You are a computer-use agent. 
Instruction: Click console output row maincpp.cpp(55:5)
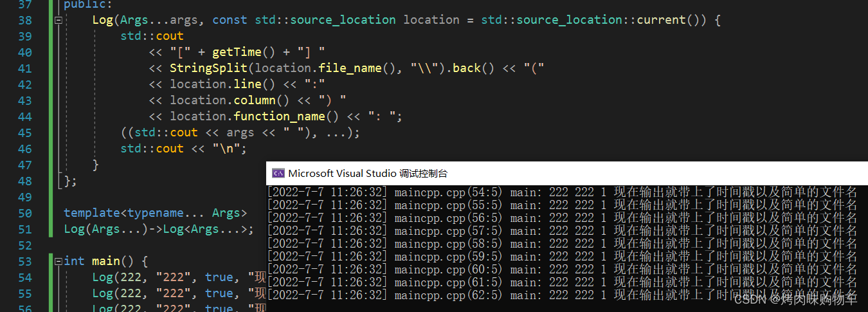pyautogui.click(x=562, y=205)
